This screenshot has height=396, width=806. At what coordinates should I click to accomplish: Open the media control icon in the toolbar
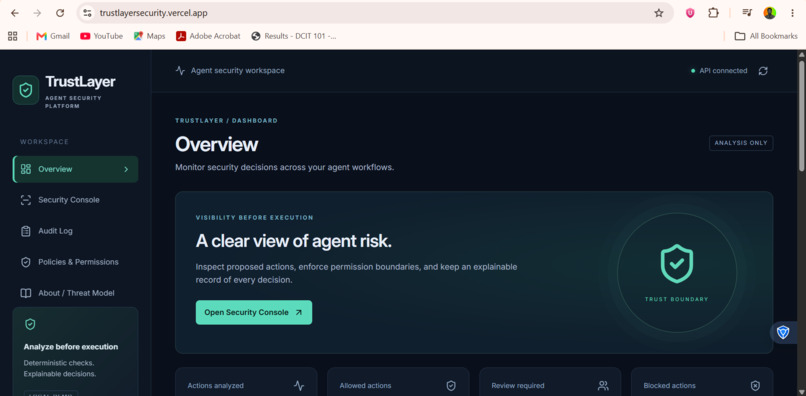coord(747,13)
